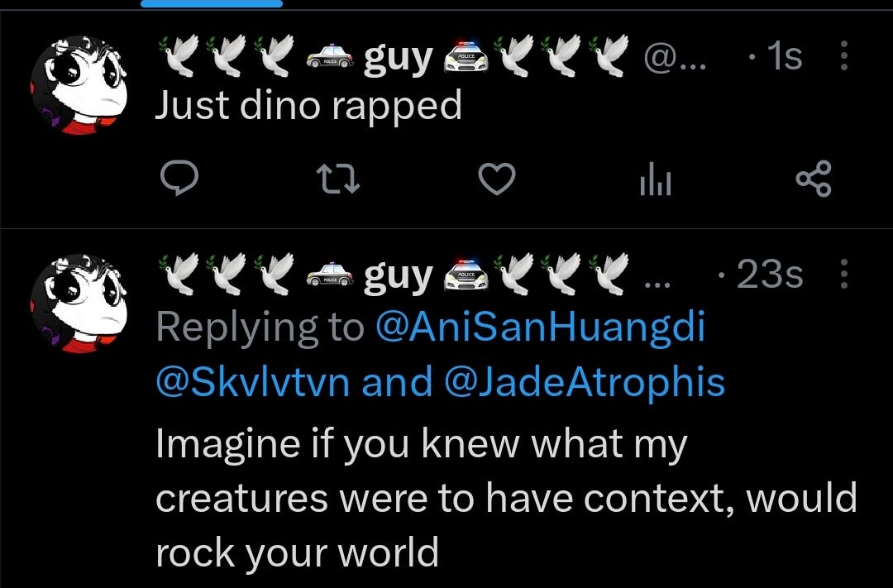The image size is (893, 588).
Task: Open profile picture on the second tweet
Action: 79,304
